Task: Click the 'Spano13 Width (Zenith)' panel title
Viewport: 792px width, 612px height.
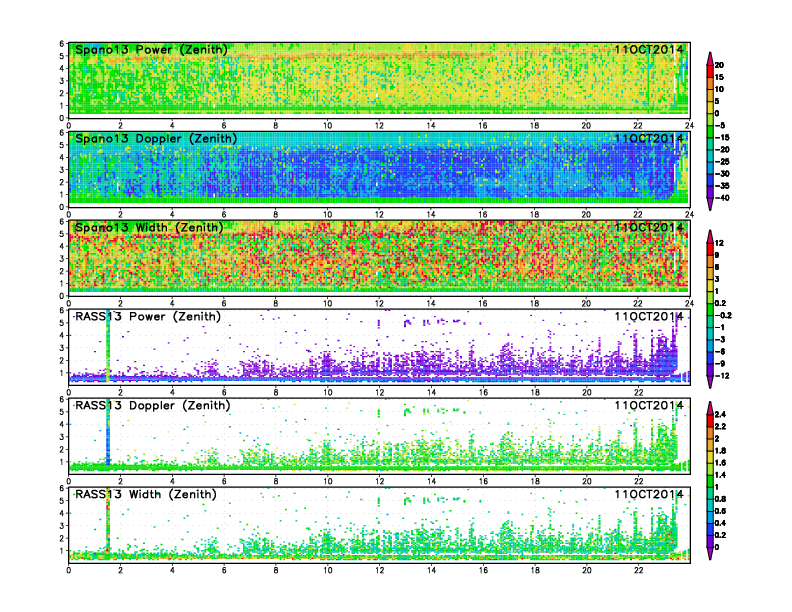Action: [x=149, y=227]
